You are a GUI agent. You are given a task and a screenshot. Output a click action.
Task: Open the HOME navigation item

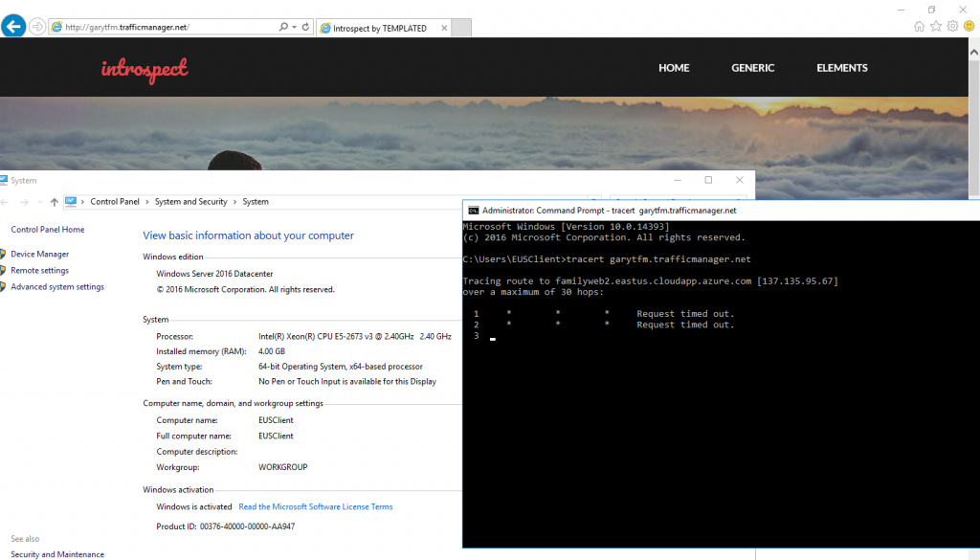tap(674, 68)
